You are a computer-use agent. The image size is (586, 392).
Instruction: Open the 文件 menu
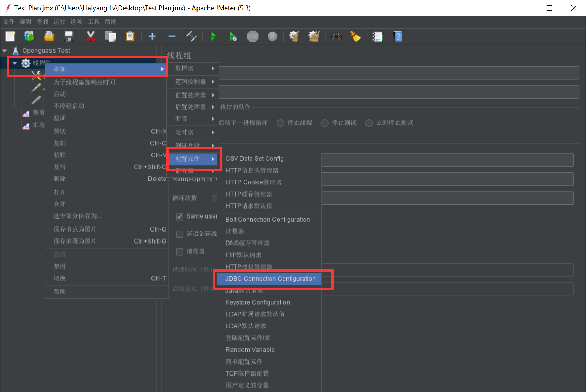tap(9, 22)
